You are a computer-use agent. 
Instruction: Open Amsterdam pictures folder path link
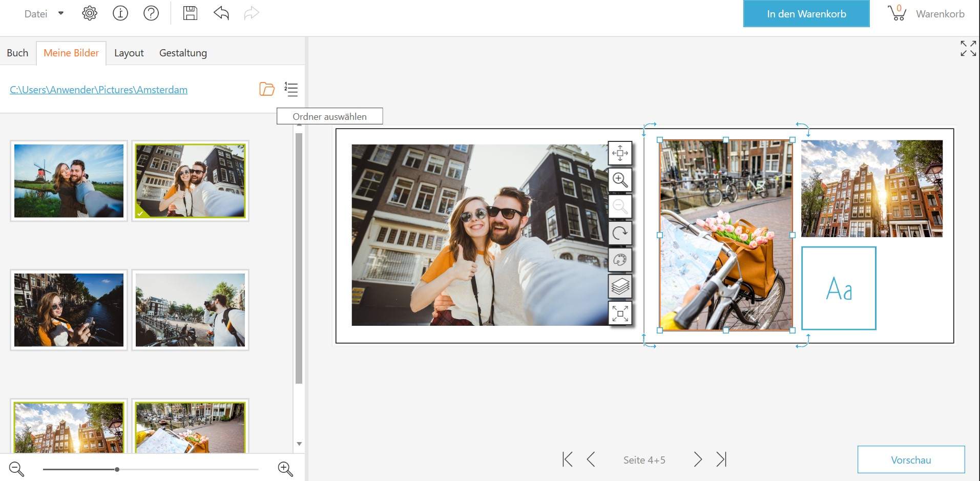point(98,90)
